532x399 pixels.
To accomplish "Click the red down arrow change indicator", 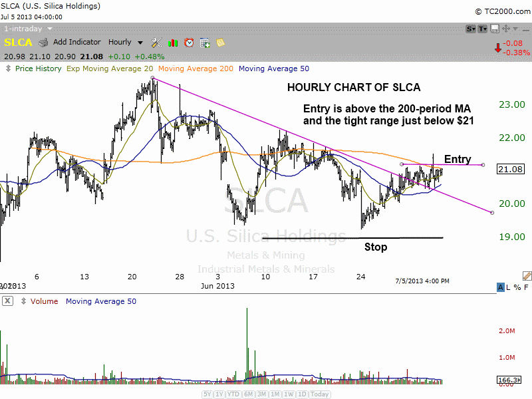I will [497, 48].
